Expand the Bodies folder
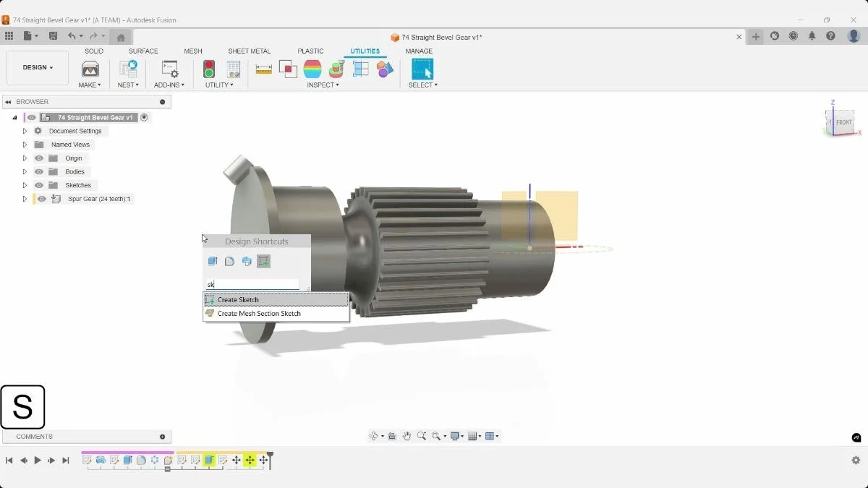The height and width of the screenshot is (488, 868). [x=25, y=172]
